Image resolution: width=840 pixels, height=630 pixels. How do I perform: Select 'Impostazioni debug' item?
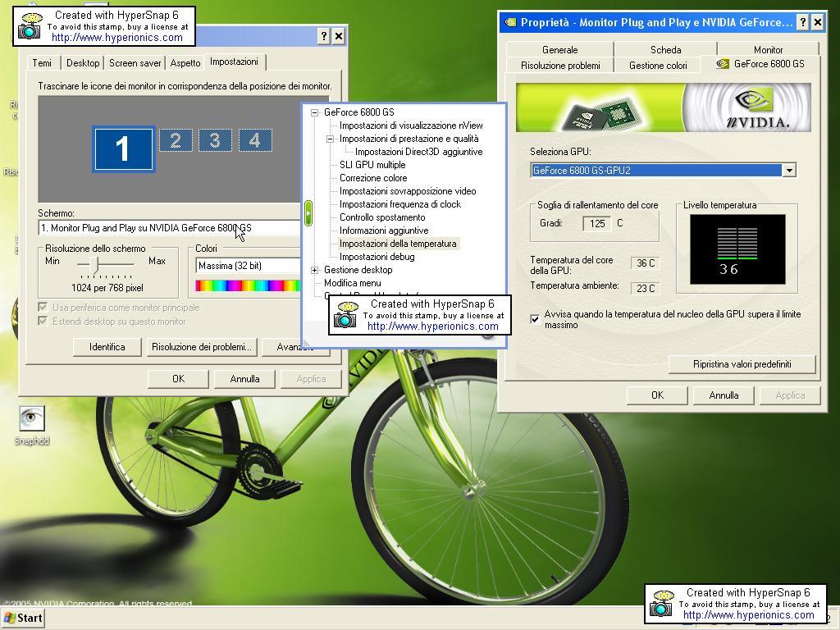click(377, 257)
